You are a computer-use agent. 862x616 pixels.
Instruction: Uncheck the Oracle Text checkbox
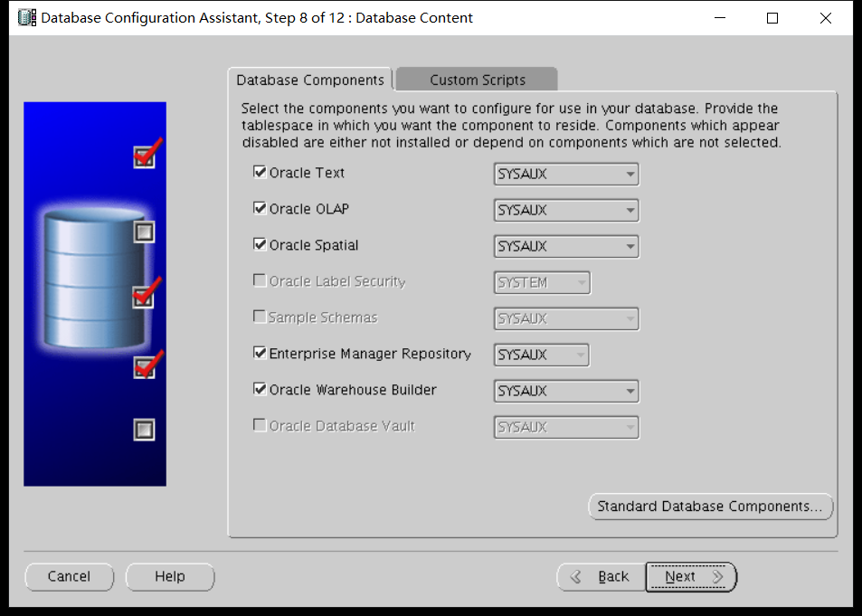coord(260,172)
